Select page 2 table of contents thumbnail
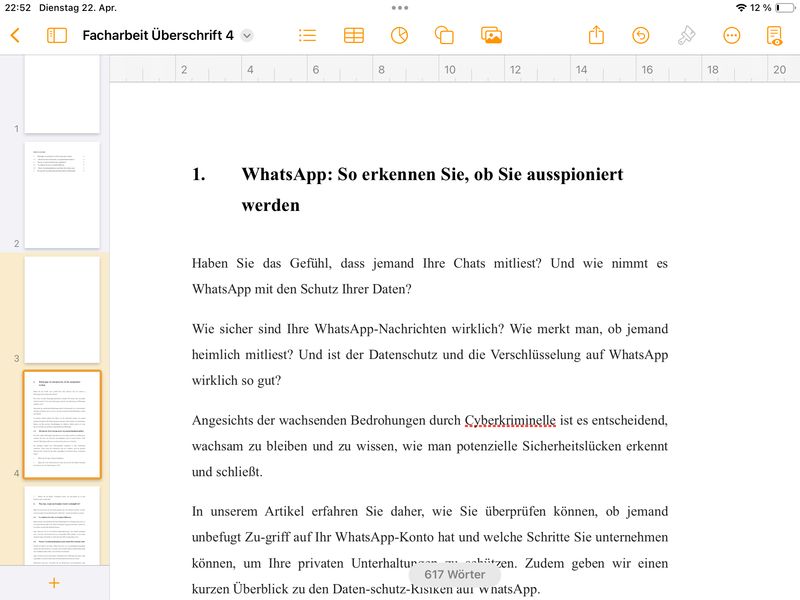The height and width of the screenshot is (600, 800). pos(62,195)
